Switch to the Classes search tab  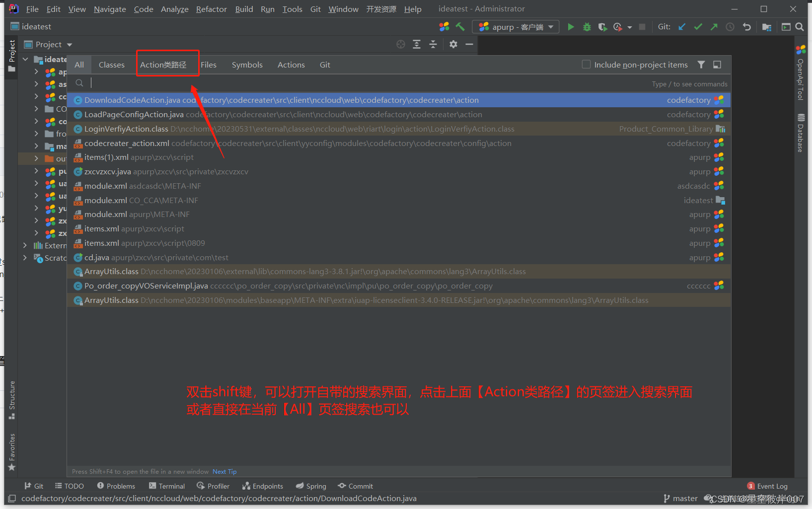(x=112, y=65)
